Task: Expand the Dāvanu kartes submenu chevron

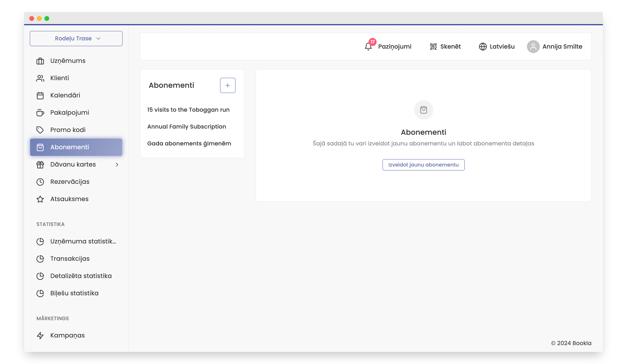Action: point(117,165)
